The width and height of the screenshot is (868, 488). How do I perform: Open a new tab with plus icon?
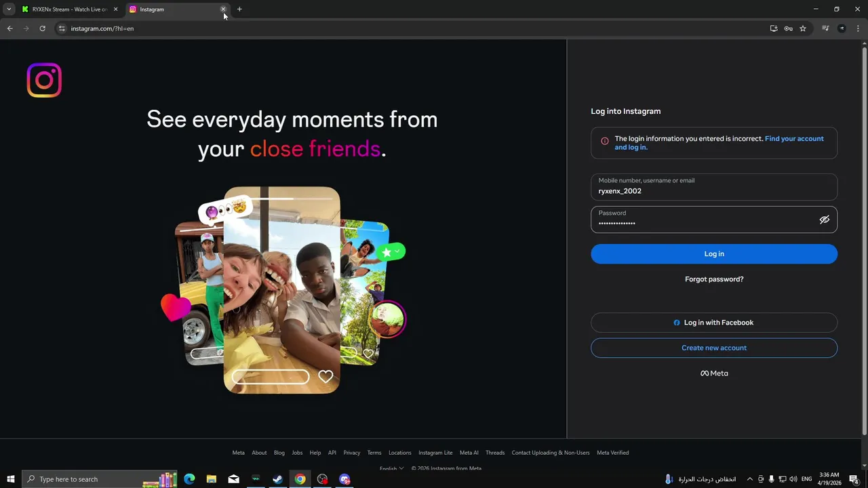pos(239,9)
